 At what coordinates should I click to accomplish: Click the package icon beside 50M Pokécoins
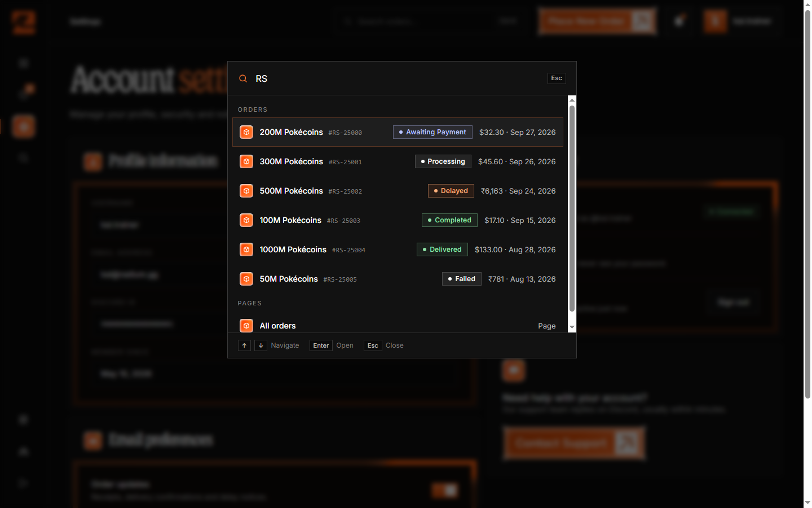(246, 279)
